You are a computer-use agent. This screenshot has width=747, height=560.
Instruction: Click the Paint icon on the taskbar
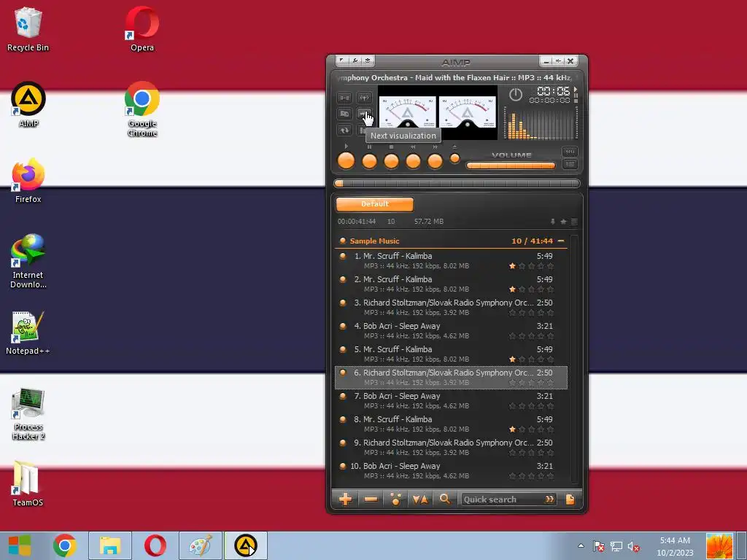[x=201, y=545]
